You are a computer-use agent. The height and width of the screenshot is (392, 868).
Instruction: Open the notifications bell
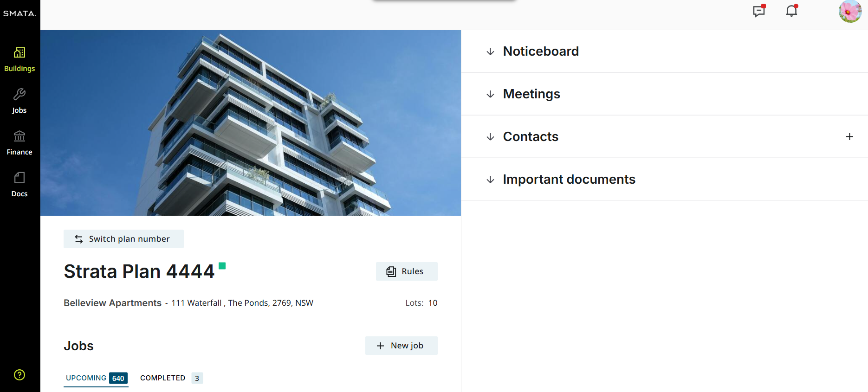point(791,11)
